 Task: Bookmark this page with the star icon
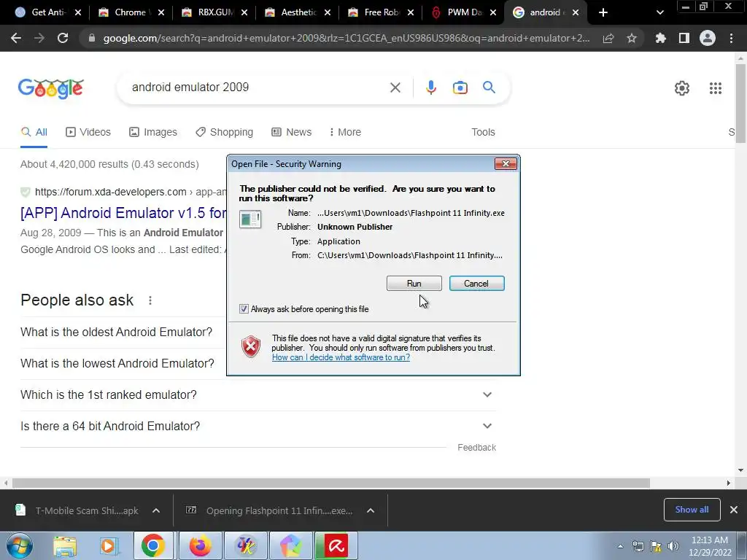[x=632, y=38]
